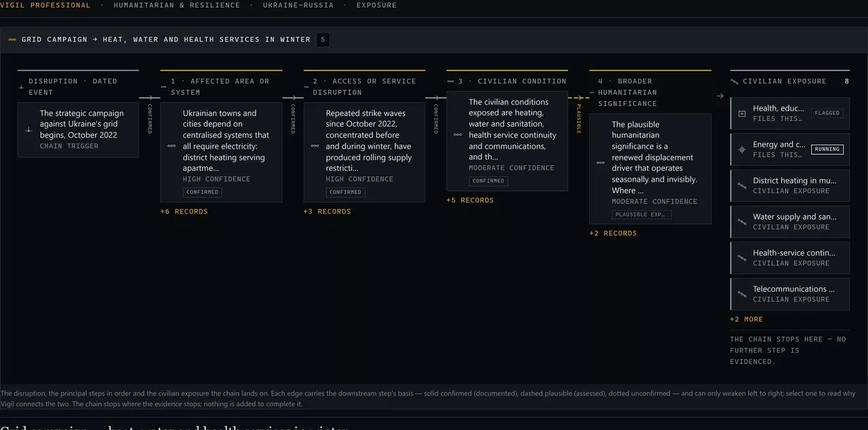Click the chain icon beside Civilian Condition header
Viewport: 868px width, 430px height.
(x=451, y=81)
